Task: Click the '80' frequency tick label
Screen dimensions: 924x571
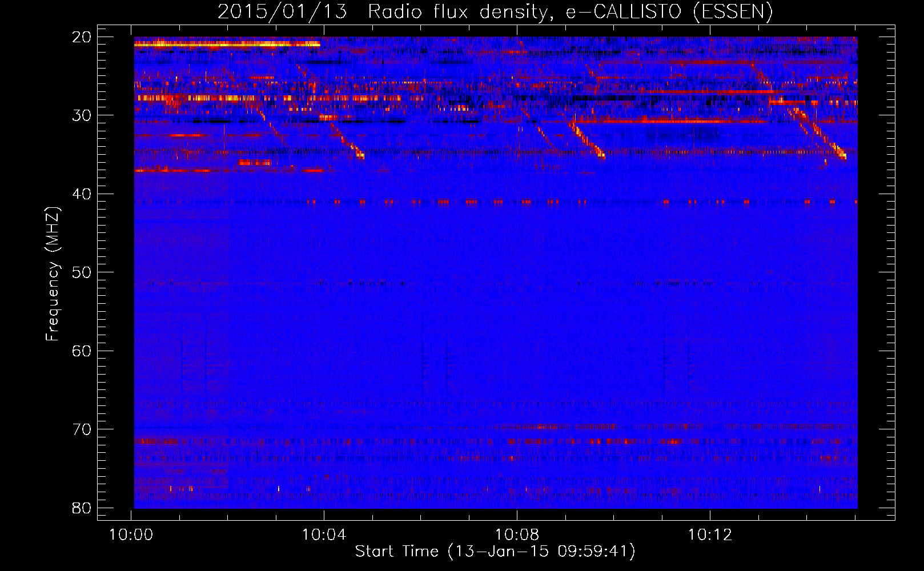Action: pyautogui.click(x=82, y=508)
